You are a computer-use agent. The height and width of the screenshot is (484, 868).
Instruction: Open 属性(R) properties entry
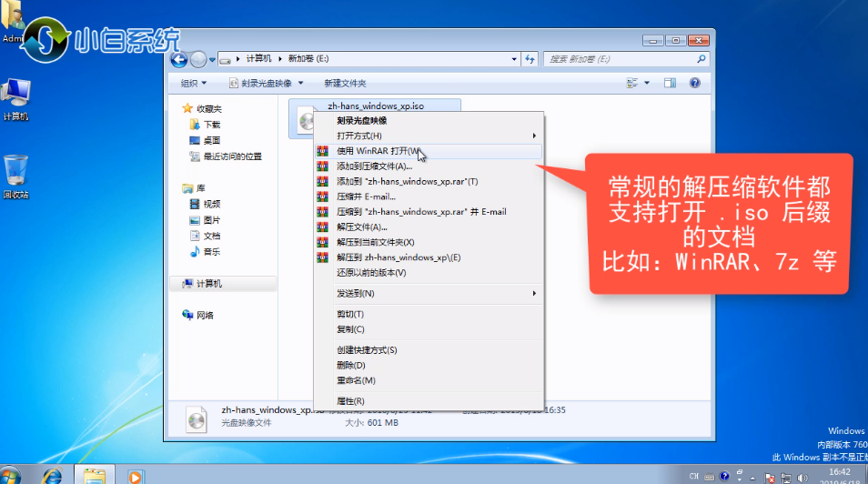[428, 401]
